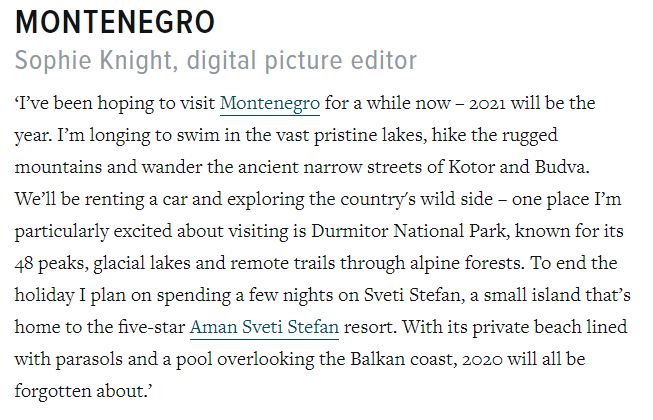Click the MONTENEGRO heading
The image size is (653, 420).
click(115, 22)
